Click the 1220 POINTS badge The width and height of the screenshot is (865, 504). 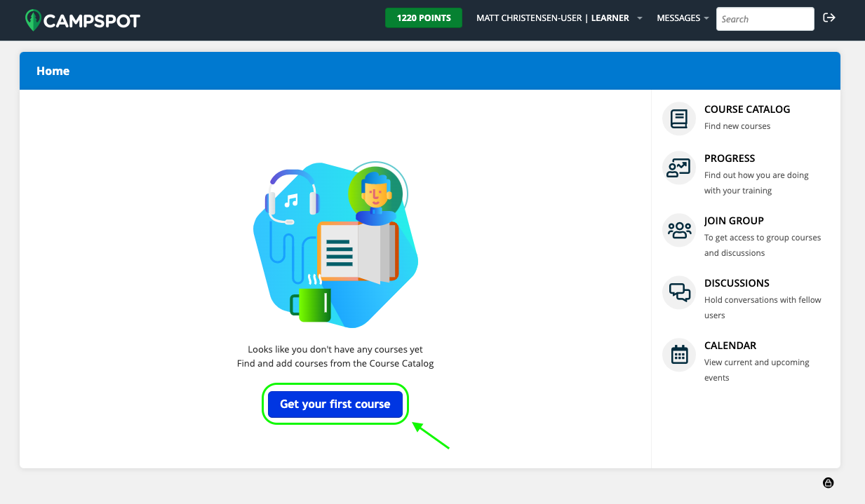(424, 18)
